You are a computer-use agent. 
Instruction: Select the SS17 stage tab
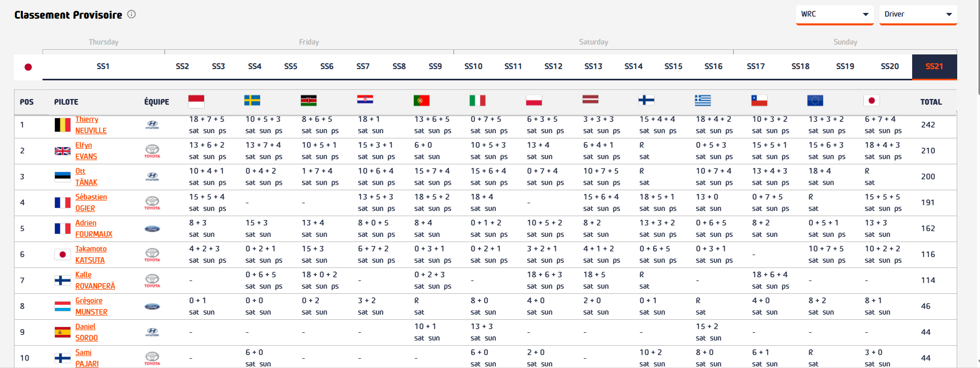[x=756, y=67]
